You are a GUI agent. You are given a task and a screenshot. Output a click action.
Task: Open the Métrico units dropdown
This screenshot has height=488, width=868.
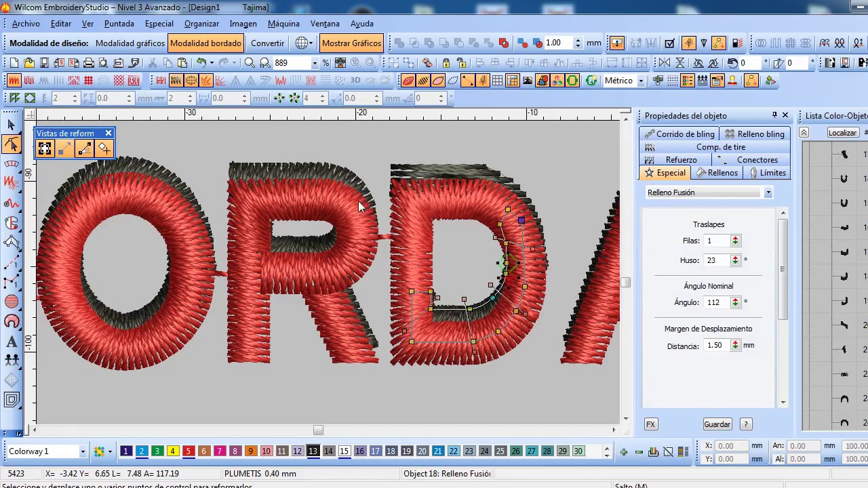[640, 80]
